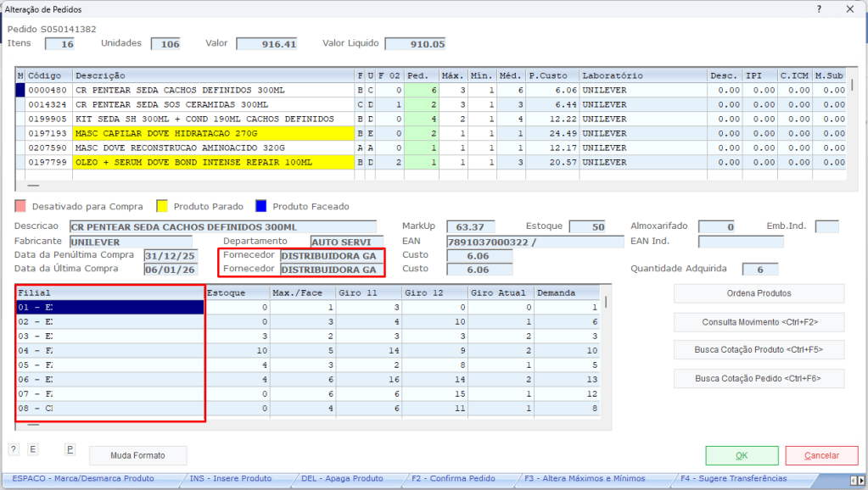Click the '?' help button
The image size is (868, 490).
click(14, 449)
